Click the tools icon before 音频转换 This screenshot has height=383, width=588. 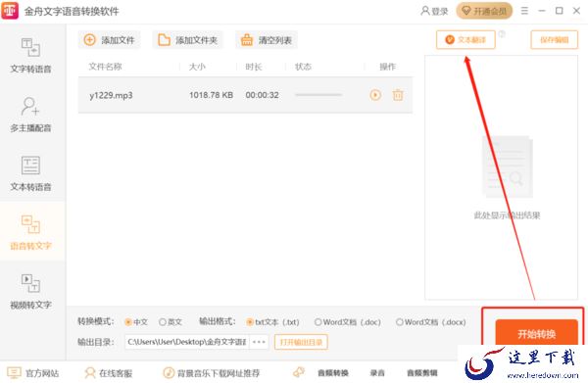pos(299,372)
